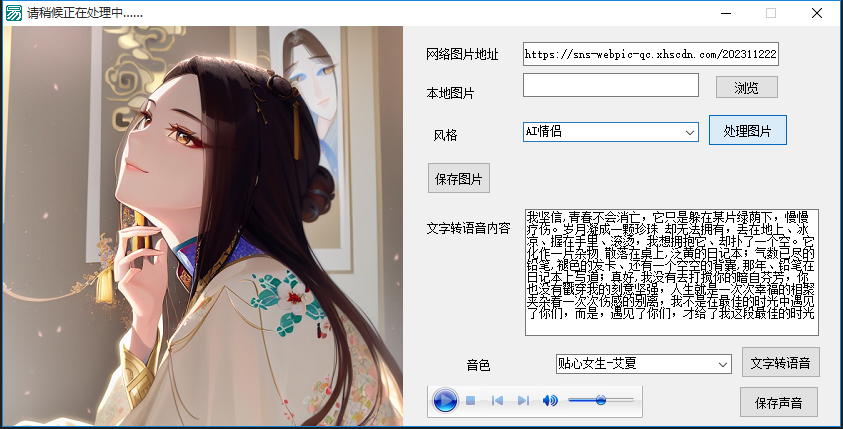The image size is (843, 429).
Task: Stop audio playback with the square icon
Action: coord(470,401)
